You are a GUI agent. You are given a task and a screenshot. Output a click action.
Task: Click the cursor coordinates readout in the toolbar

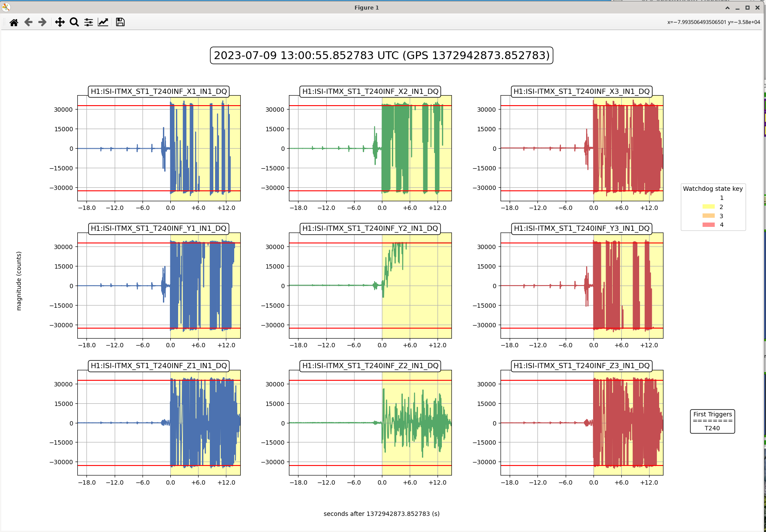pos(713,22)
